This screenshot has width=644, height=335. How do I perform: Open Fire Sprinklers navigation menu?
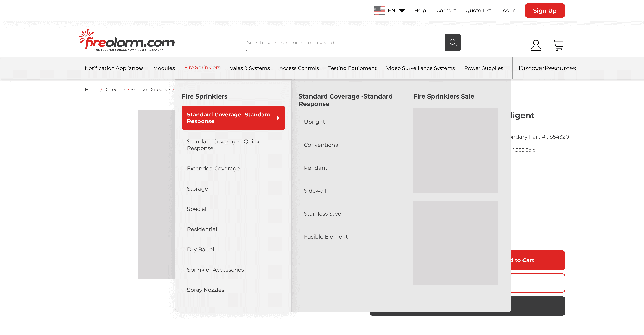pyautogui.click(x=202, y=68)
